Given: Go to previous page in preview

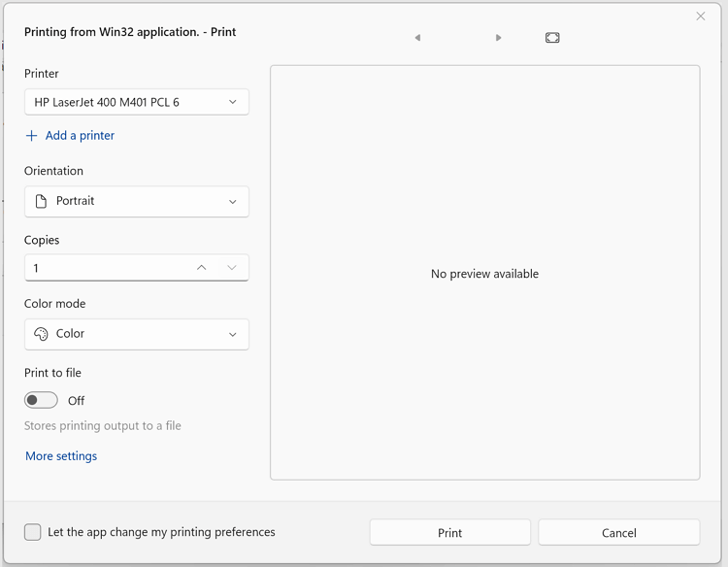Looking at the screenshot, I should pyautogui.click(x=417, y=38).
